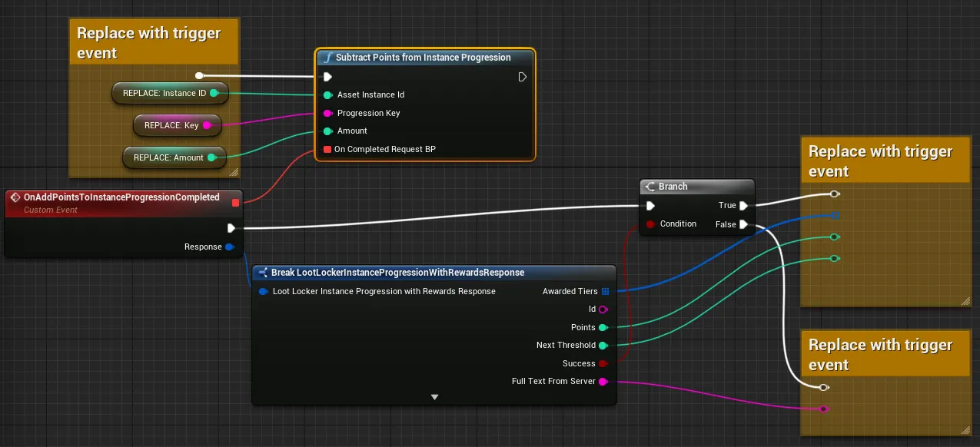Click the Success boolean output pin

[603, 363]
